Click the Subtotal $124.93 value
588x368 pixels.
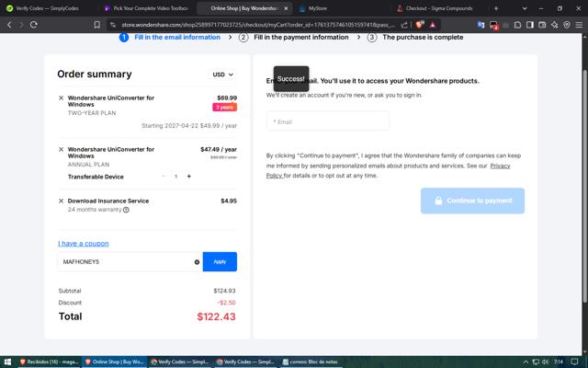pyautogui.click(x=224, y=291)
